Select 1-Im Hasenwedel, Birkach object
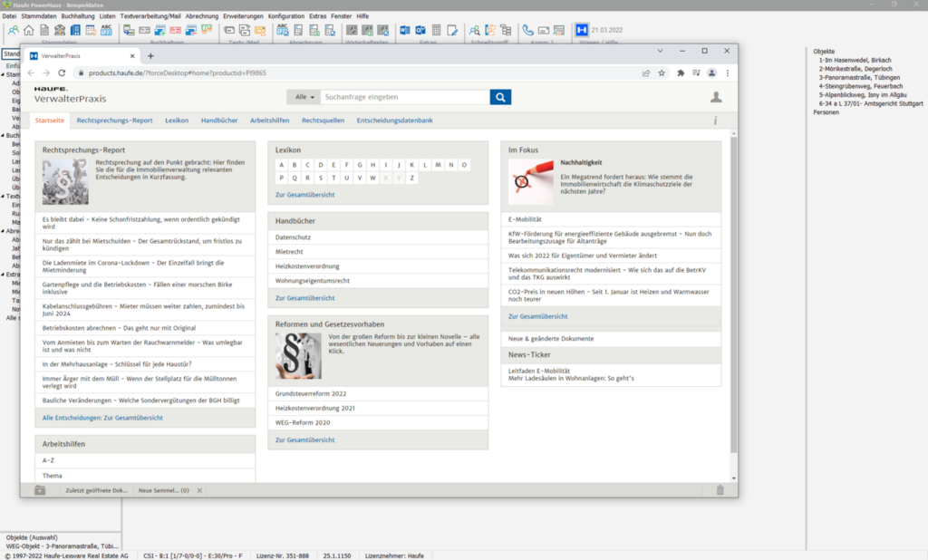Image resolution: width=928 pixels, height=560 pixels. (x=855, y=60)
